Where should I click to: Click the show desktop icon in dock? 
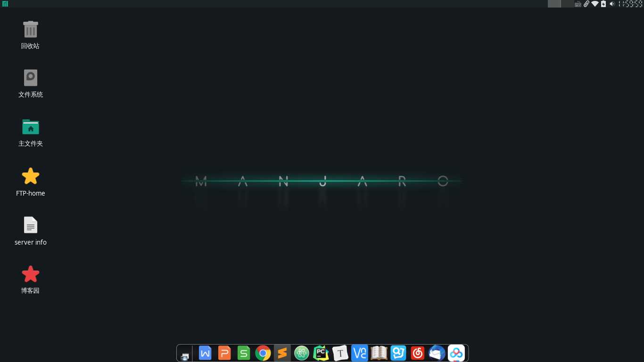(x=185, y=356)
